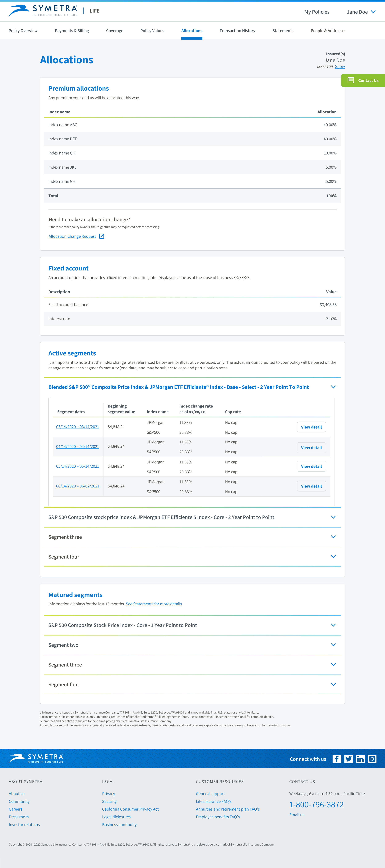Click external-link icon beside Allocation Change Request
Screen dimensions: 385x868
pyautogui.click(x=101, y=236)
